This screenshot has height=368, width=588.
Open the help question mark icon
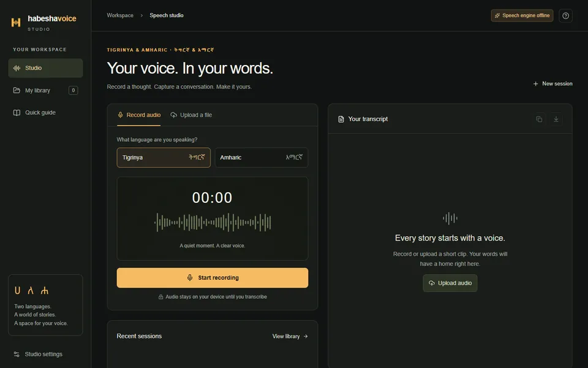pyautogui.click(x=565, y=16)
